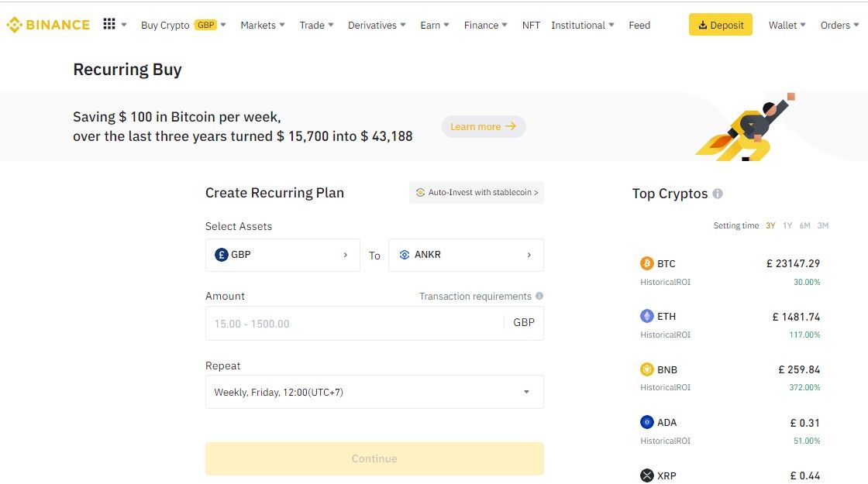Click the BNB price £ 259.84
Viewport: 868px width, 484px height.
pyautogui.click(x=799, y=369)
